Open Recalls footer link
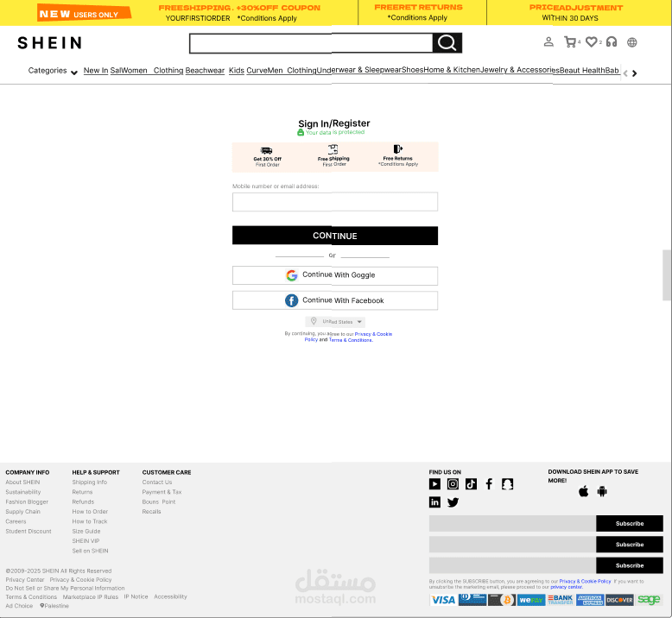672x618 pixels. (x=152, y=511)
